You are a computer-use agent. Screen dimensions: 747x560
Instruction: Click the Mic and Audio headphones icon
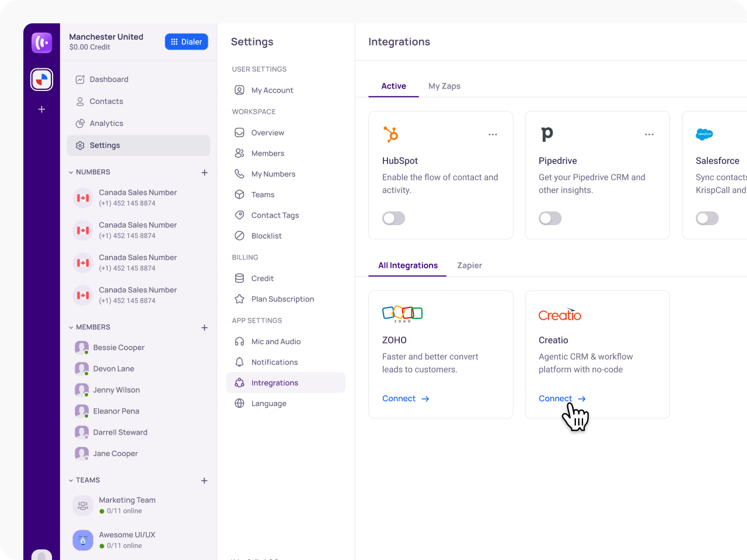[239, 342]
